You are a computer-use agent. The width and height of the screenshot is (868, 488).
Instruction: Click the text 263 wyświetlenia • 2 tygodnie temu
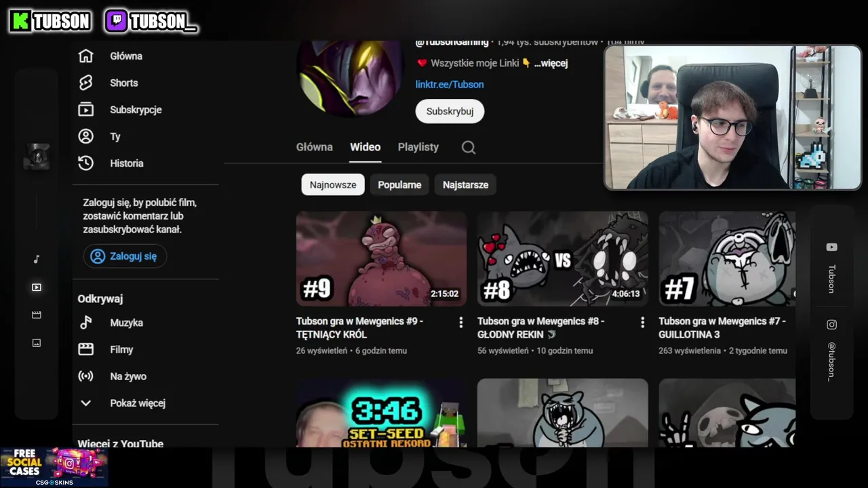(723, 350)
